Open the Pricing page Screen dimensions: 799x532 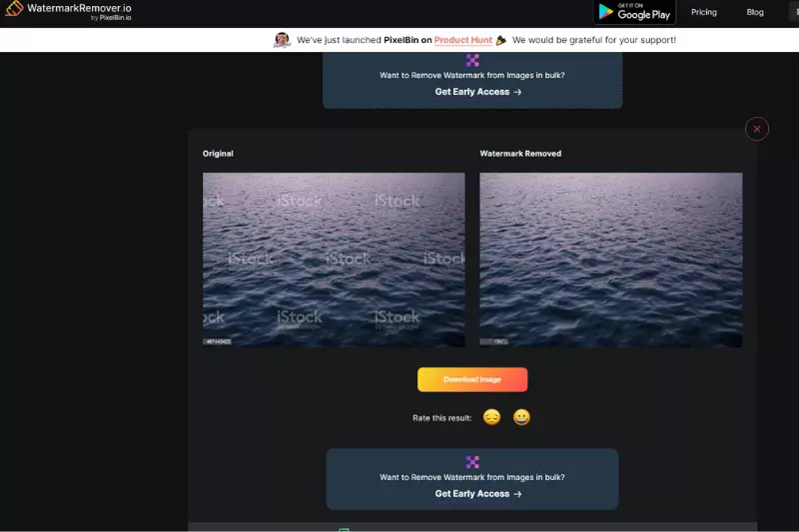point(704,12)
